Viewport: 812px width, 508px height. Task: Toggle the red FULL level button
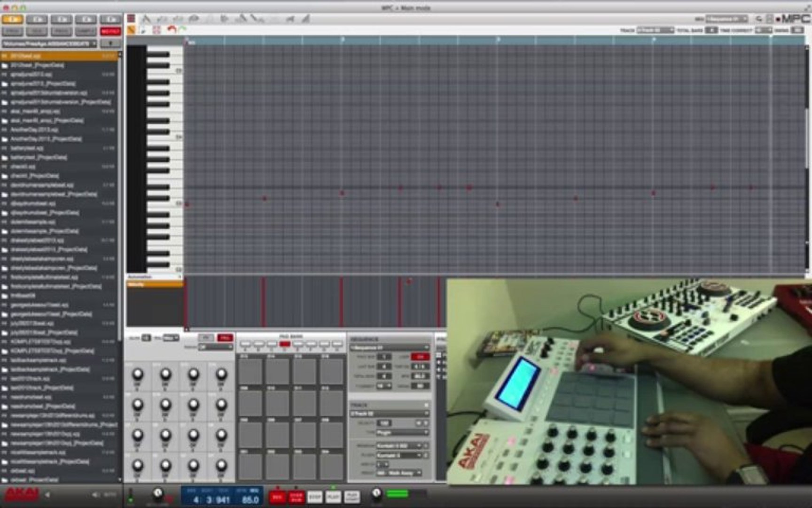coord(225,338)
